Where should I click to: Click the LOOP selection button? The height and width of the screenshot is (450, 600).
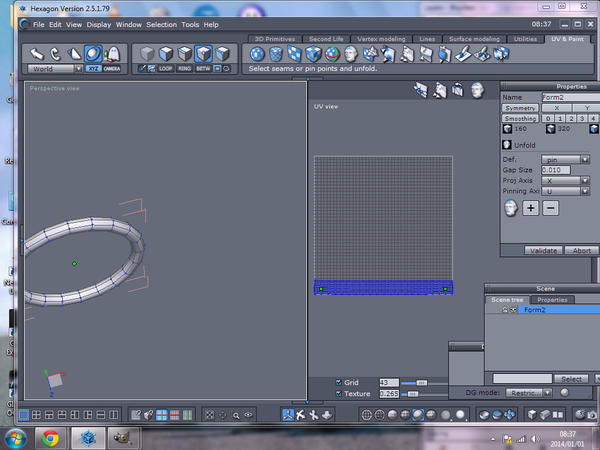(x=165, y=69)
